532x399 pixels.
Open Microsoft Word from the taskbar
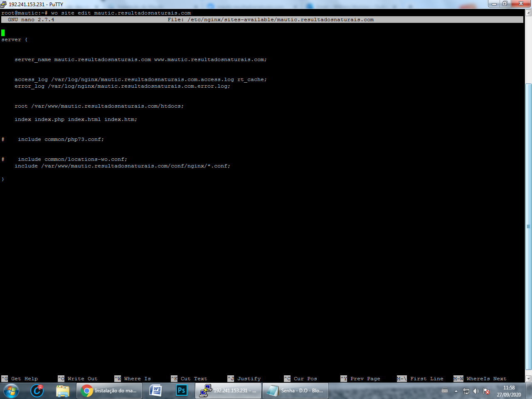pyautogui.click(x=155, y=391)
